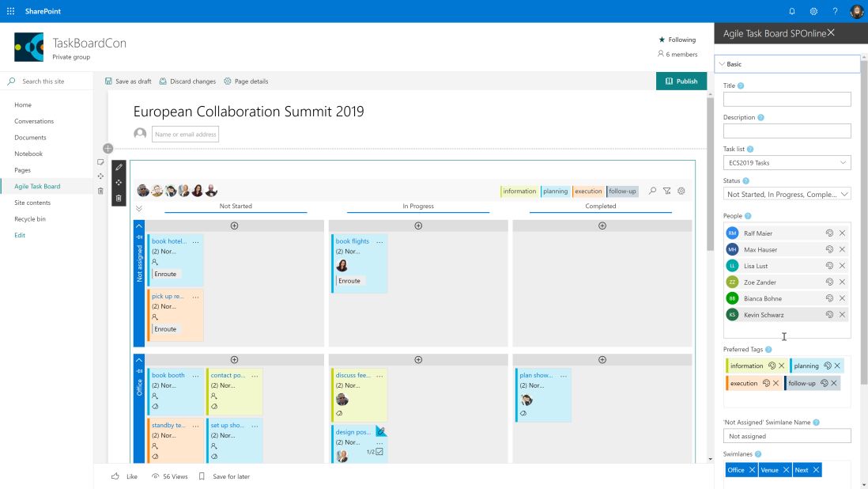This screenshot has height=489, width=868.
Task: Collapse the Office swimlane
Action: [139, 360]
